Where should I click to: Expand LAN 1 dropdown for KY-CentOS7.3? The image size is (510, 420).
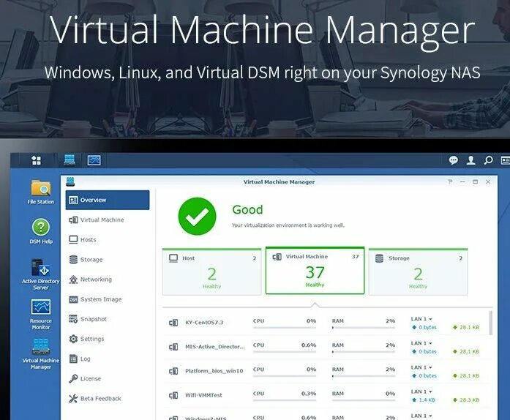click(421, 319)
